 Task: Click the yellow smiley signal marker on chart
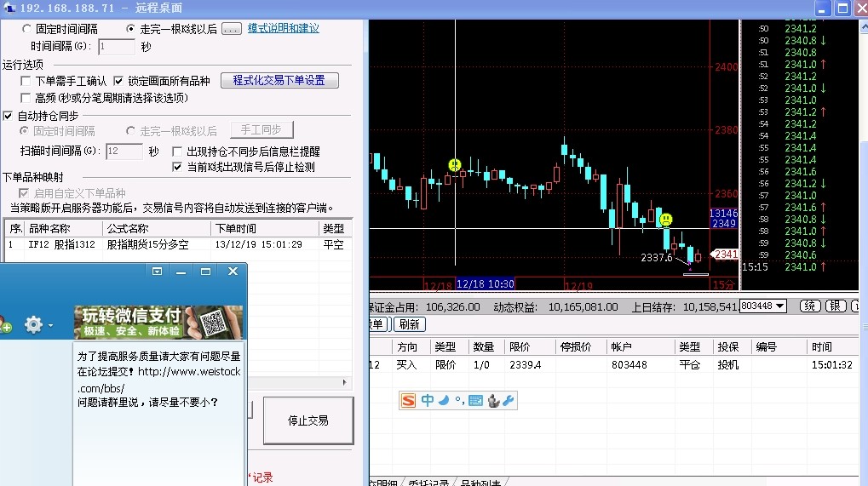(x=665, y=220)
